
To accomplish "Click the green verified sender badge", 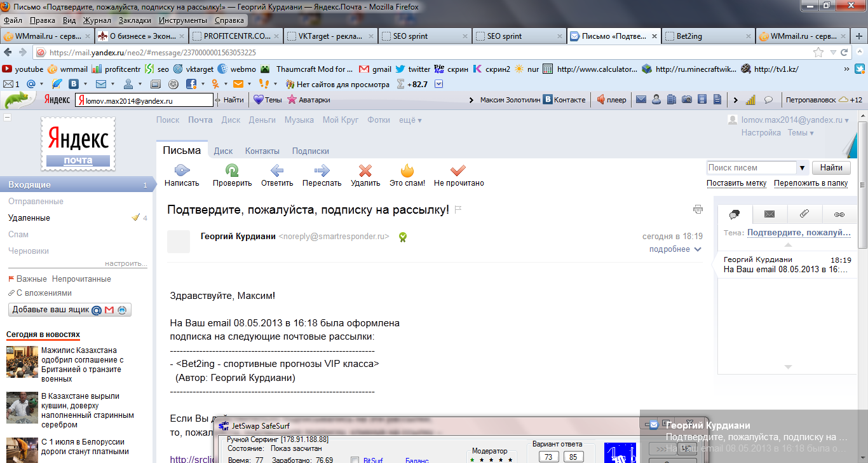I will click(402, 237).
